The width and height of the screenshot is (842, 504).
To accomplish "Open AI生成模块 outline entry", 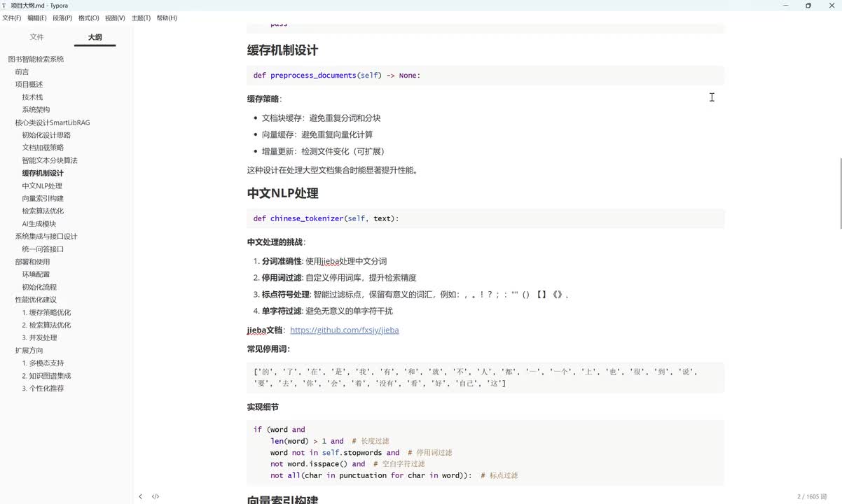I will pos(39,224).
